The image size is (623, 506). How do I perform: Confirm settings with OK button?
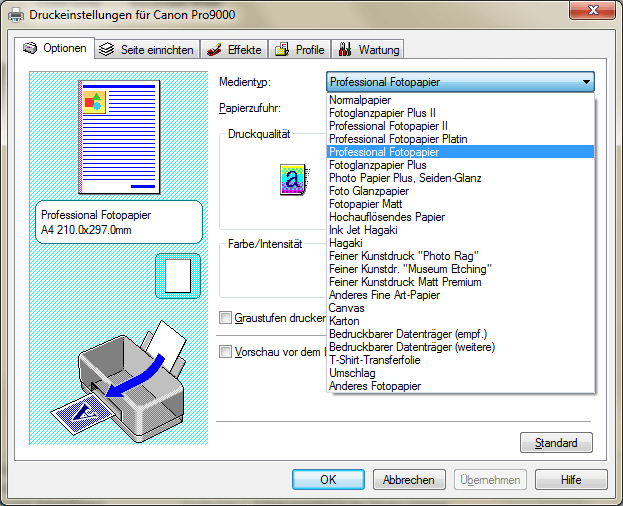coord(328,480)
